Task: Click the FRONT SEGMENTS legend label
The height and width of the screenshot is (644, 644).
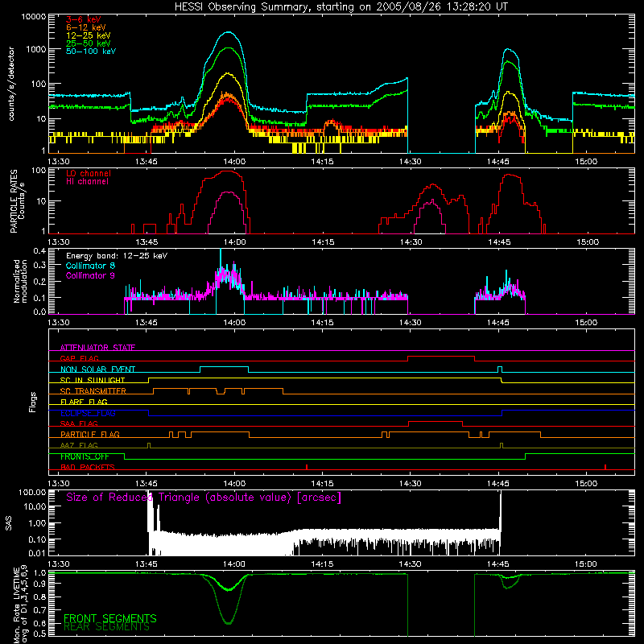Action: click(x=110, y=618)
